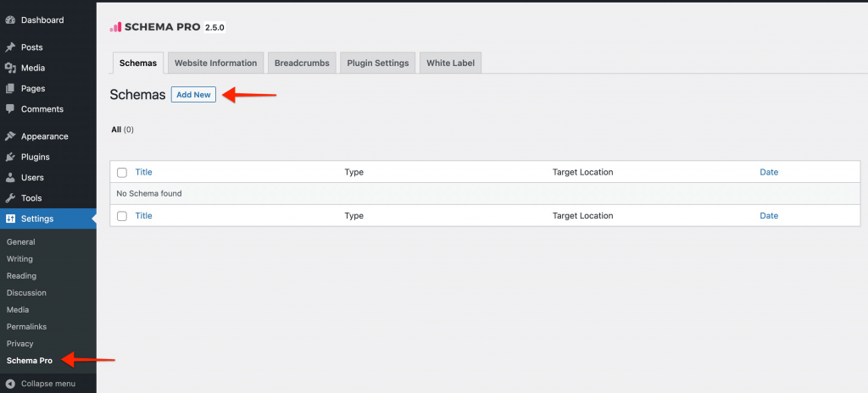Open the White Label tab
Image resolution: width=868 pixels, height=393 pixels.
pos(451,64)
